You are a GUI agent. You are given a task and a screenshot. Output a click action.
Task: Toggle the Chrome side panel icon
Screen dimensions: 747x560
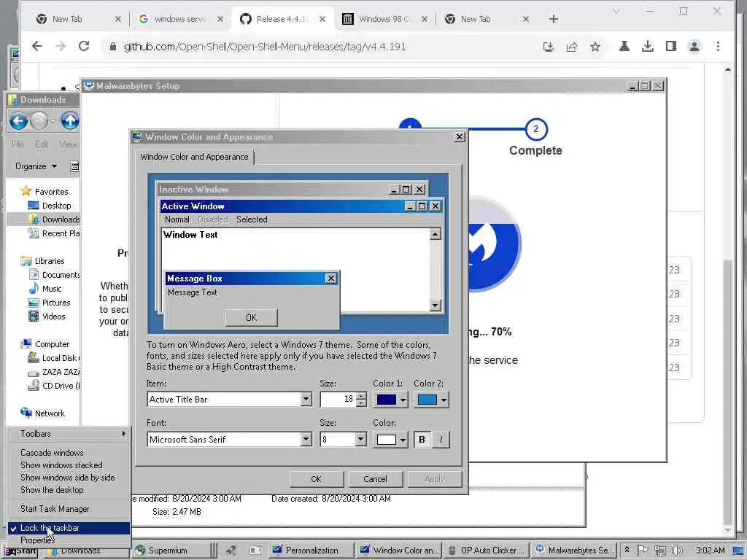pos(671,46)
